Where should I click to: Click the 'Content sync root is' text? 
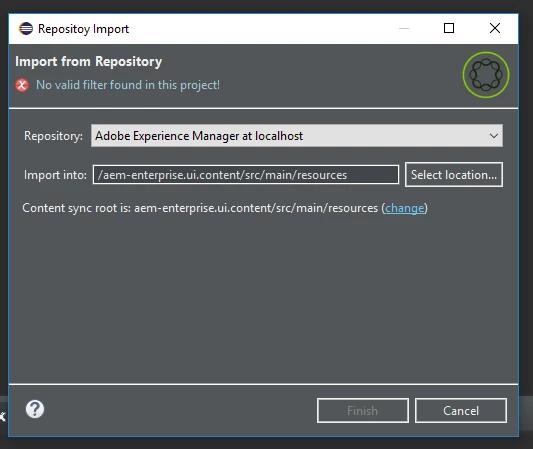[76, 208]
